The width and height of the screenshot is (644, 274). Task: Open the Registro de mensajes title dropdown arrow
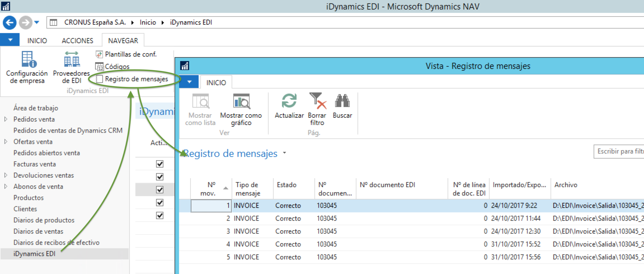285,153
